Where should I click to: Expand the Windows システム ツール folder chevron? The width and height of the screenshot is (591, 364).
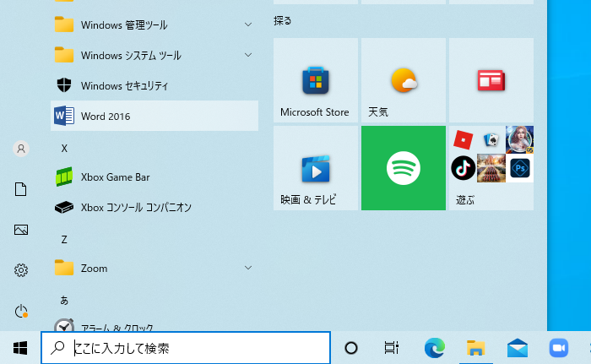click(248, 55)
